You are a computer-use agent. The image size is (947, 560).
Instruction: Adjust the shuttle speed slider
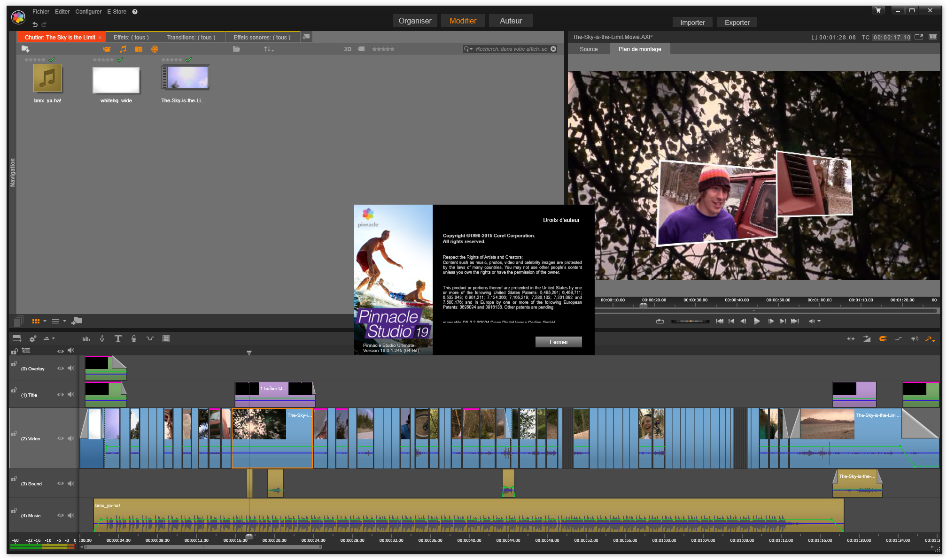(x=690, y=321)
